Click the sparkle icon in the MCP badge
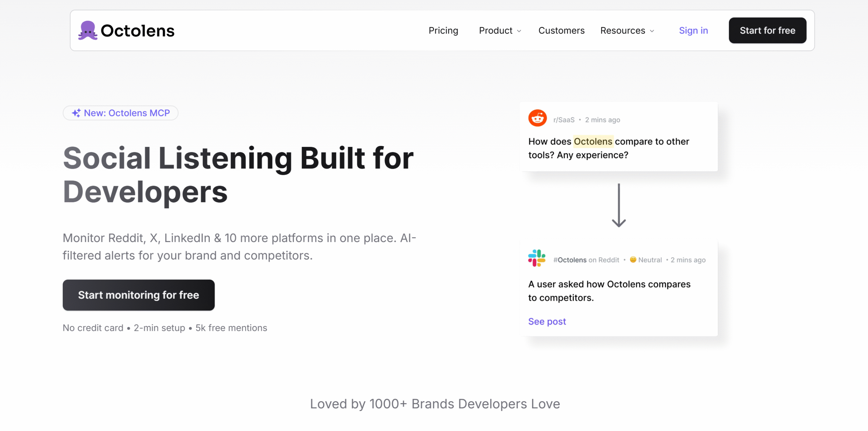Image resolution: width=868 pixels, height=431 pixels. 76,113
